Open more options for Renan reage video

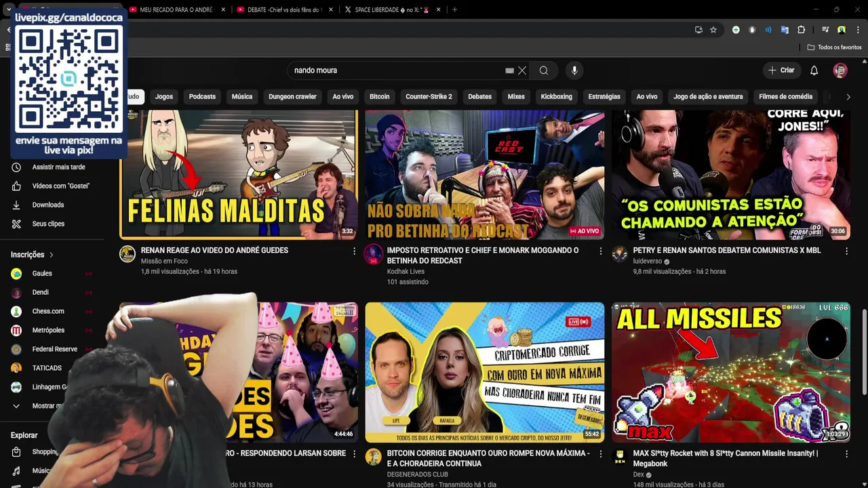coord(354,251)
